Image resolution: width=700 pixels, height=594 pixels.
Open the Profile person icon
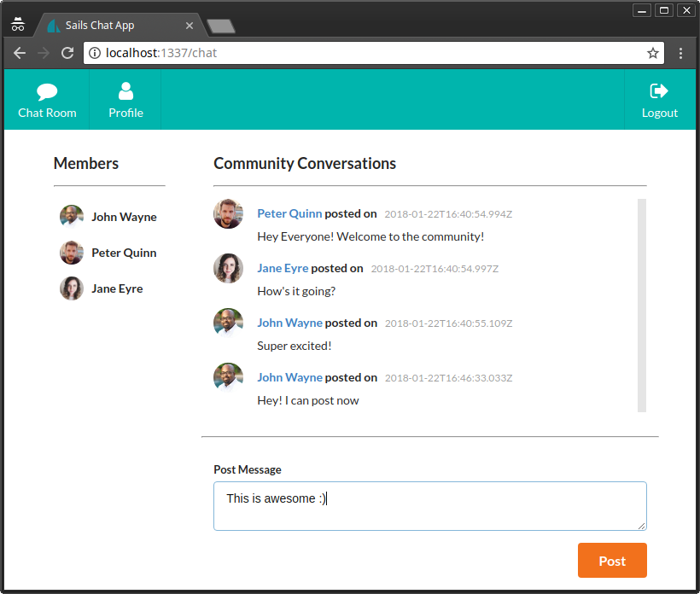click(x=125, y=90)
